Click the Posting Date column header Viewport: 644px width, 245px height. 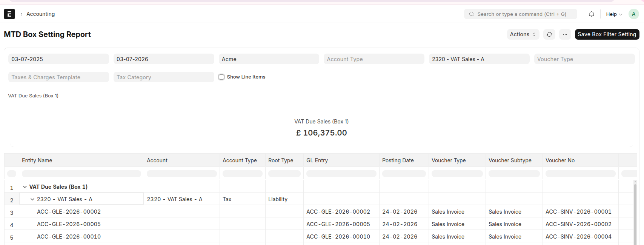tap(404, 160)
